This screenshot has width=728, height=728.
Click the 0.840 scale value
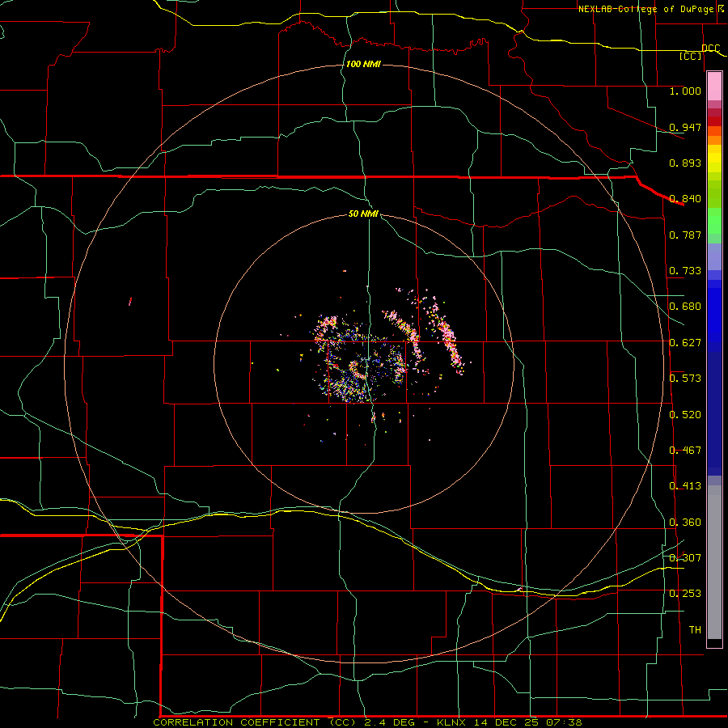coord(685,198)
